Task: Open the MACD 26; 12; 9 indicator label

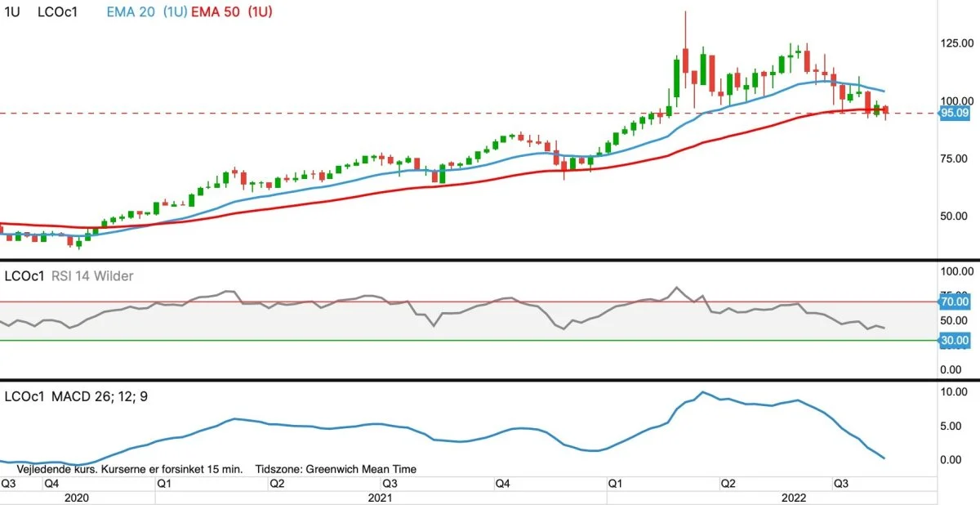Action: [100, 396]
